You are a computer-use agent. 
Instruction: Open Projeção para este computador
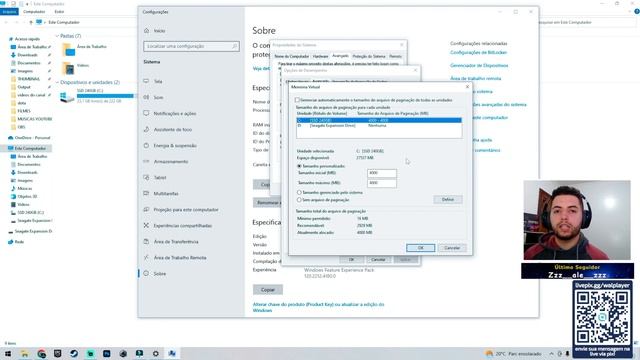point(186,209)
